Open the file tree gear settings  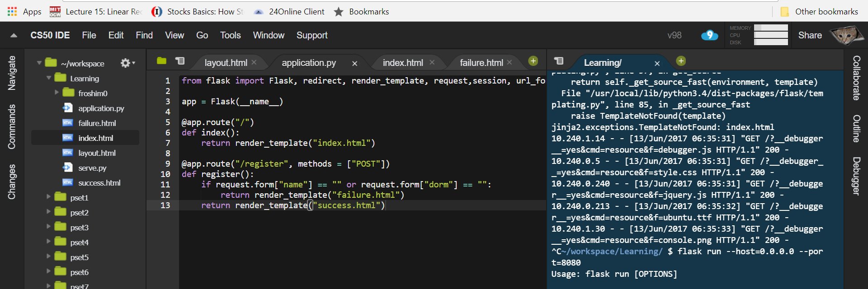coord(127,63)
